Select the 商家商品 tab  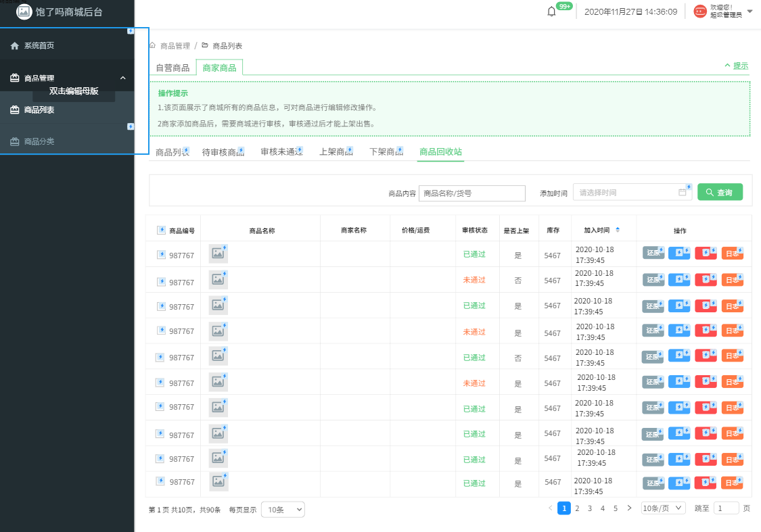pos(219,68)
